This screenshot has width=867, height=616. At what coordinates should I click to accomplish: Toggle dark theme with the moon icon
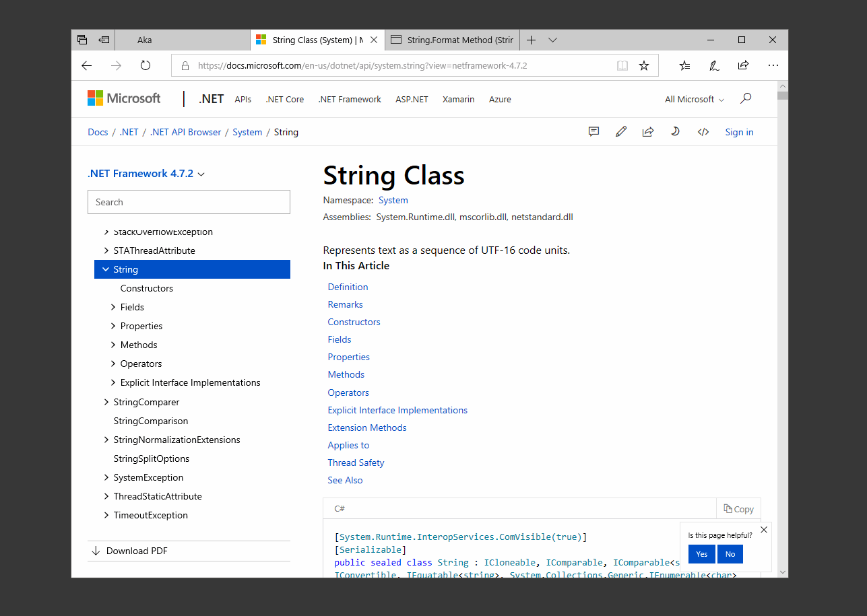675,132
